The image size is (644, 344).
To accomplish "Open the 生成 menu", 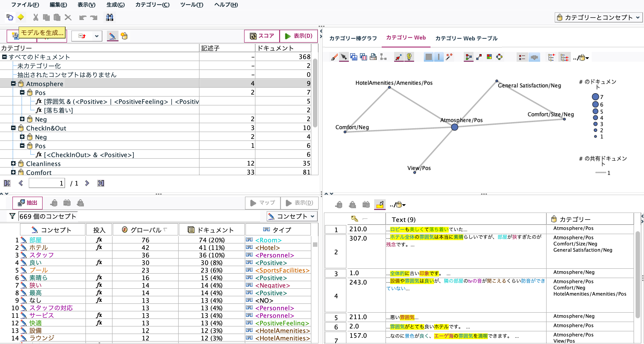I will click(x=115, y=5).
